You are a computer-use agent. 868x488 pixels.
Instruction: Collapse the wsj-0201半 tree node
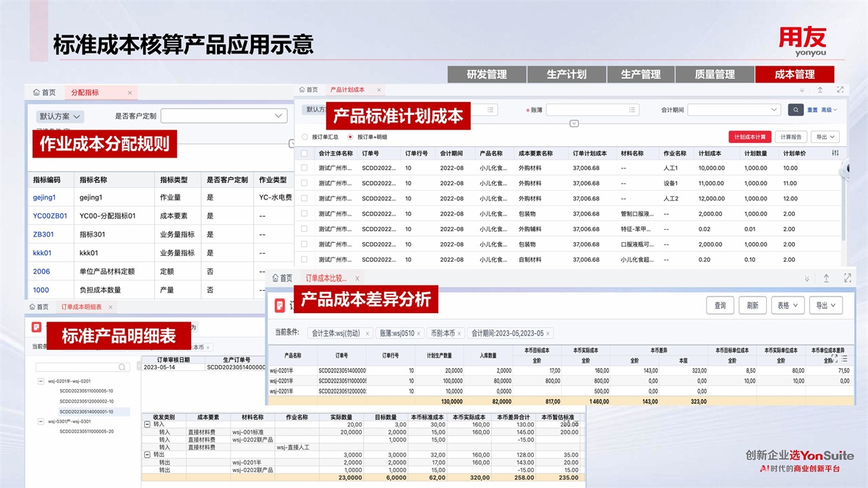click(41, 381)
